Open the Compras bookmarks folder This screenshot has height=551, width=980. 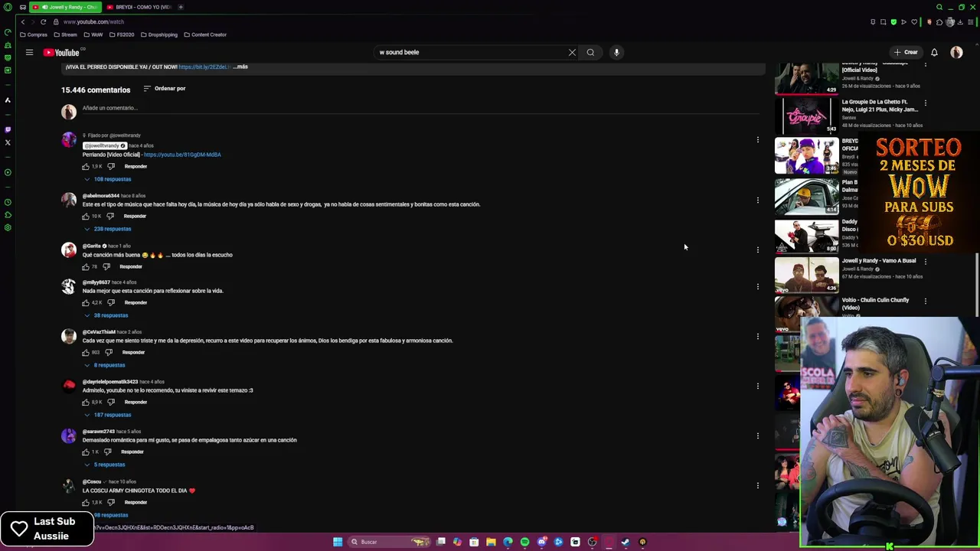pos(34,34)
